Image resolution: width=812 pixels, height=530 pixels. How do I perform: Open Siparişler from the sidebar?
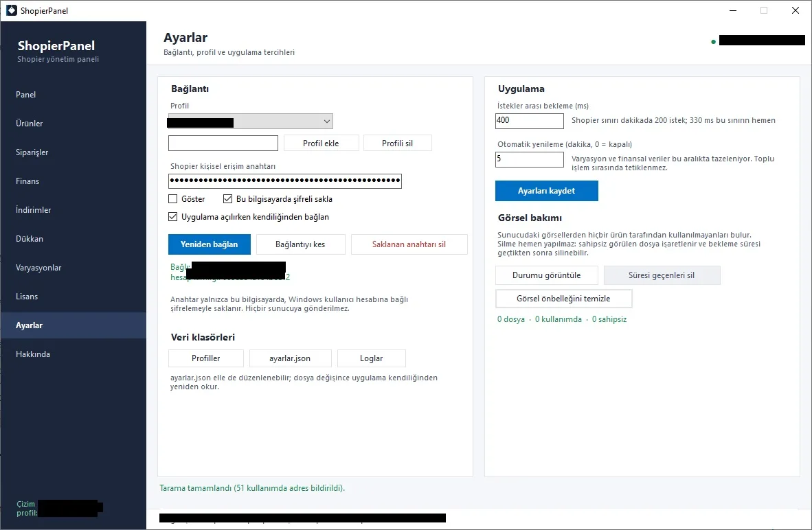(73, 152)
